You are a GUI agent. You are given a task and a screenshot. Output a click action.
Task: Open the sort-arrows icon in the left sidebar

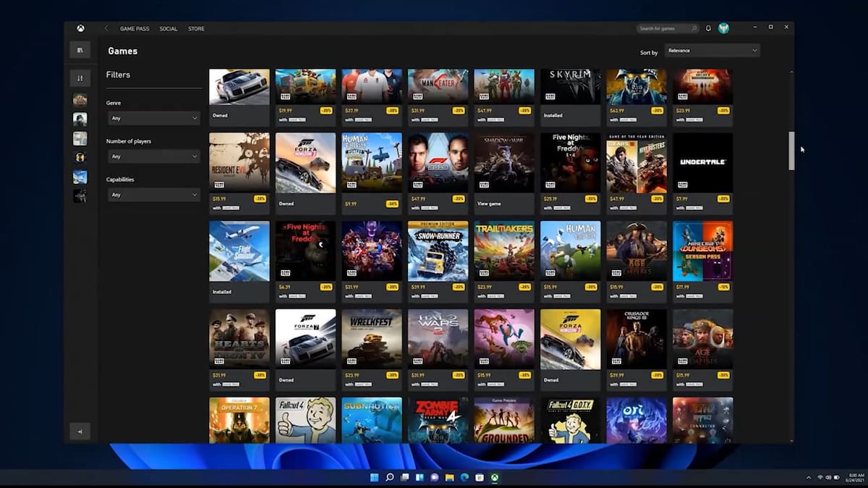click(x=80, y=78)
